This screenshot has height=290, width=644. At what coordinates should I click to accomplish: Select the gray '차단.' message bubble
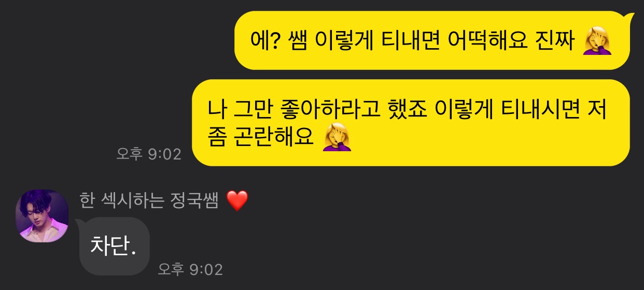click(x=114, y=246)
